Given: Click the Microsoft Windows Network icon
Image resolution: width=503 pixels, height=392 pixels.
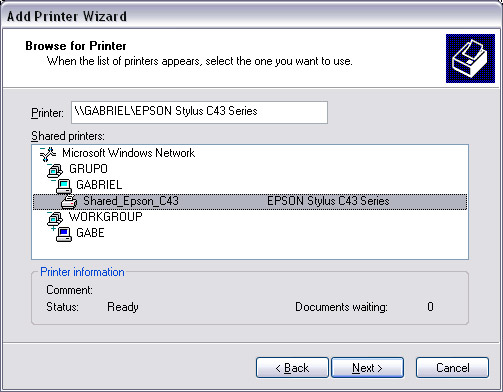Looking at the screenshot, I should pos(49,154).
